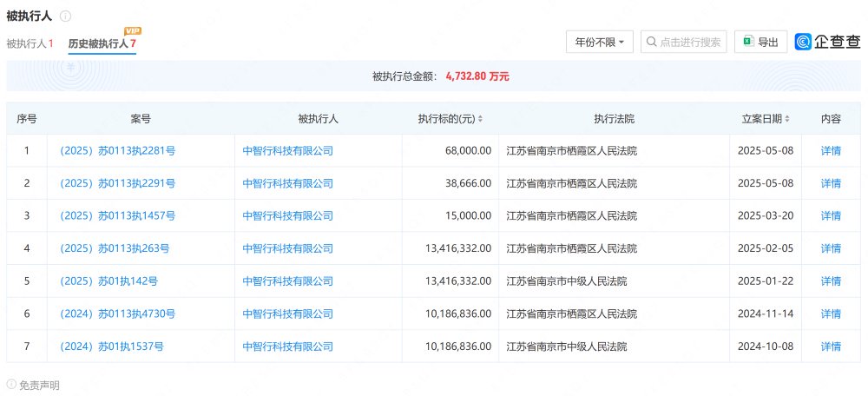Image resolution: width=868 pixels, height=396 pixels.
Task: Click the magnifier icon in search box
Action: pyautogui.click(x=652, y=42)
